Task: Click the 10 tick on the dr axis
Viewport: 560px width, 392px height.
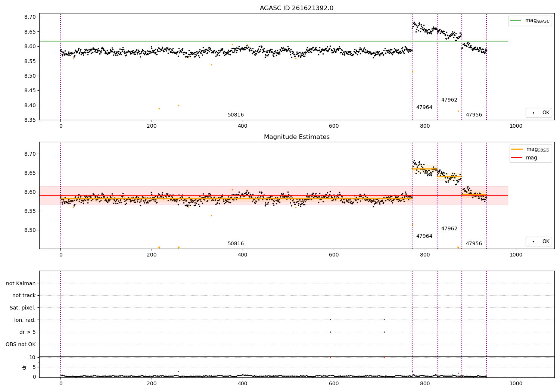Action: (x=32, y=357)
